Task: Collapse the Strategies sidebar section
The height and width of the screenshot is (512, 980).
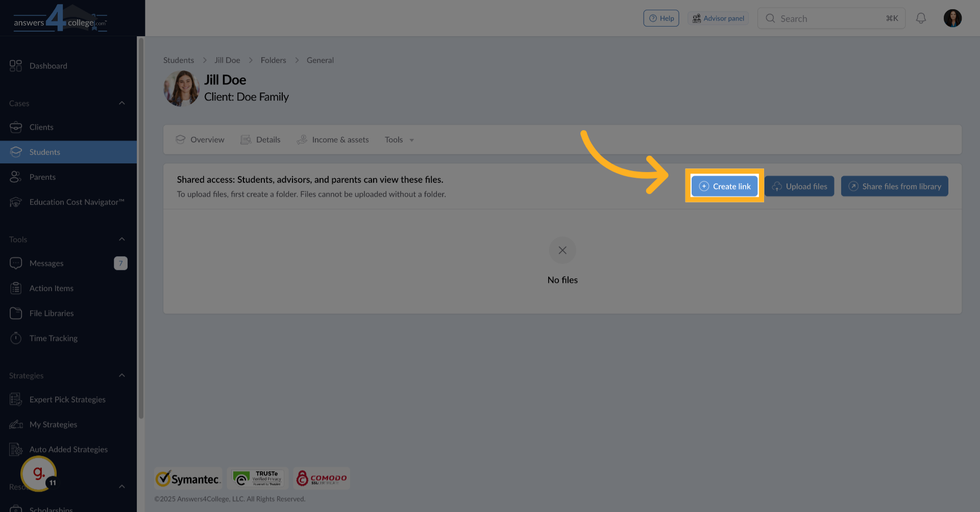Action: click(x=122, y=375)
